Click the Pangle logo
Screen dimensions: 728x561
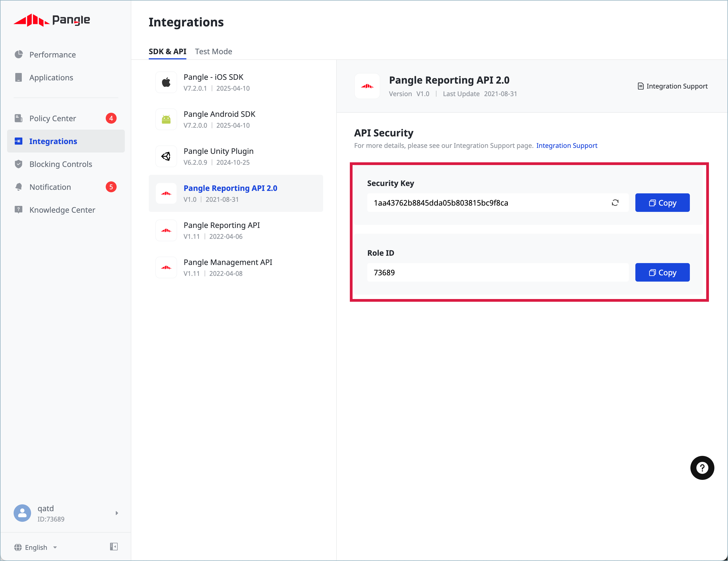coord(52,20)
